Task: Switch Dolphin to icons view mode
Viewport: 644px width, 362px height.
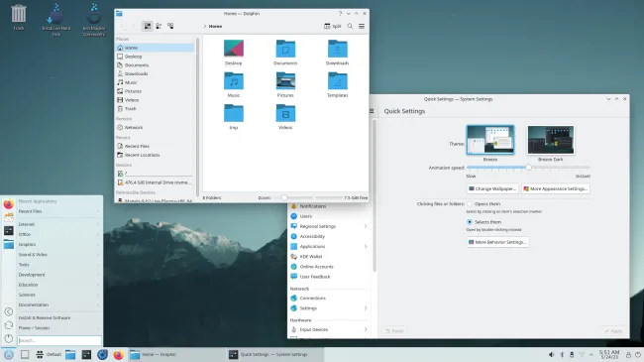Action: pyautogui.click(x=147, y=26)
